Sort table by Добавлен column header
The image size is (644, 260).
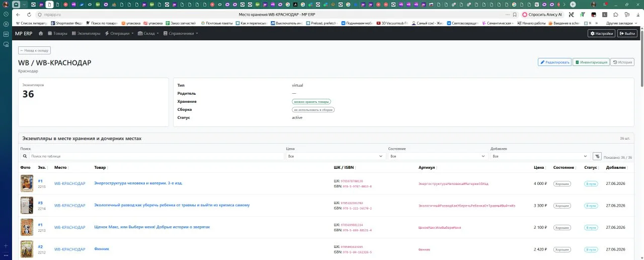(x=617, y=167)
